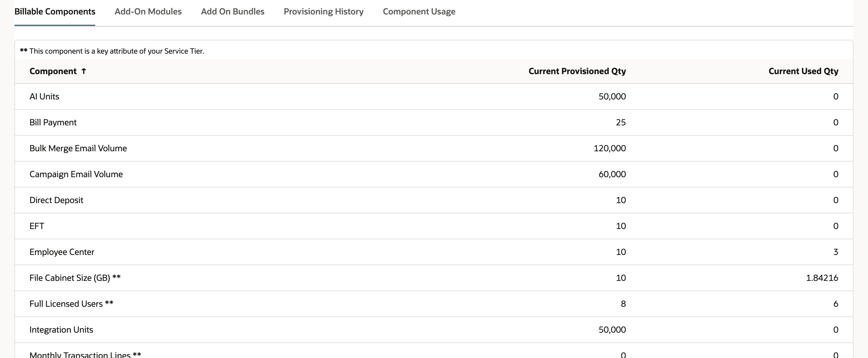
Task: Click the 60,000 provisioned quantity
Action: 612,174
